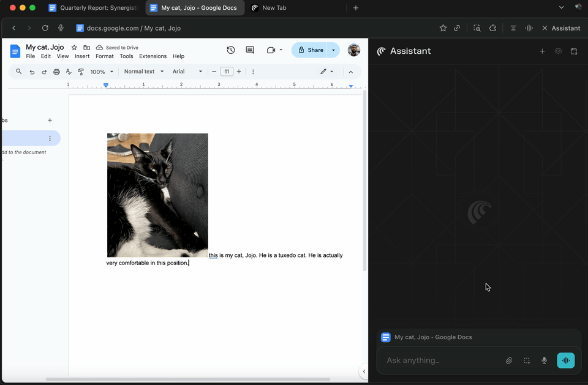Click the Share button
Image resolution: width=588 pixels, height=385 pixels.
310,50
